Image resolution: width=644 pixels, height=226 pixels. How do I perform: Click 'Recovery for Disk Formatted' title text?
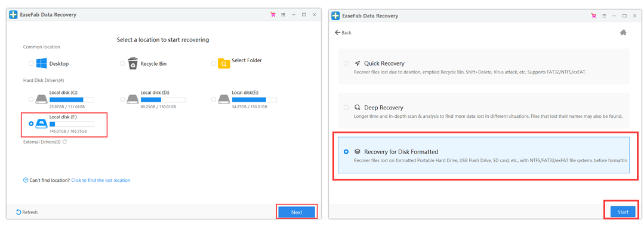tap(401, 151)
